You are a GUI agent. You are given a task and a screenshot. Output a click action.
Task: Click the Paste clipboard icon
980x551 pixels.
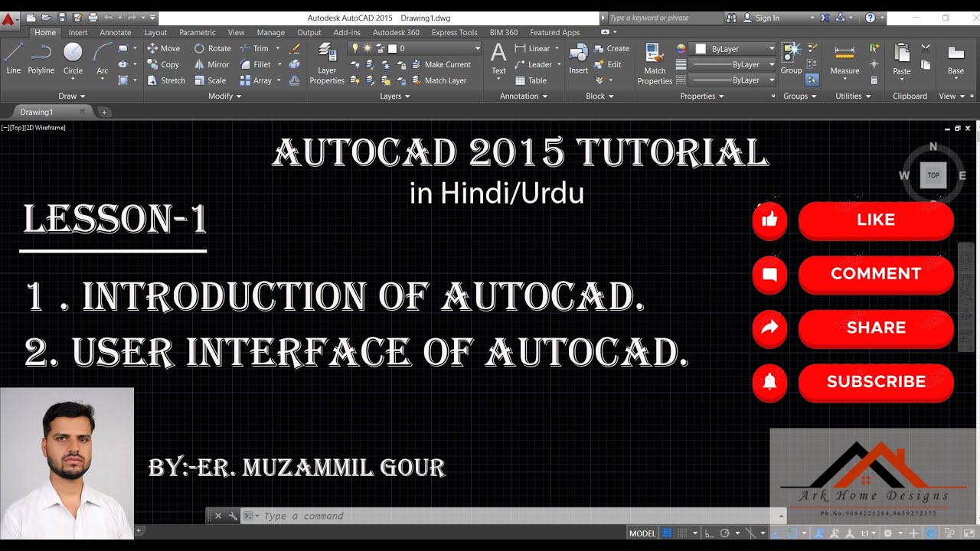[902, 60]
